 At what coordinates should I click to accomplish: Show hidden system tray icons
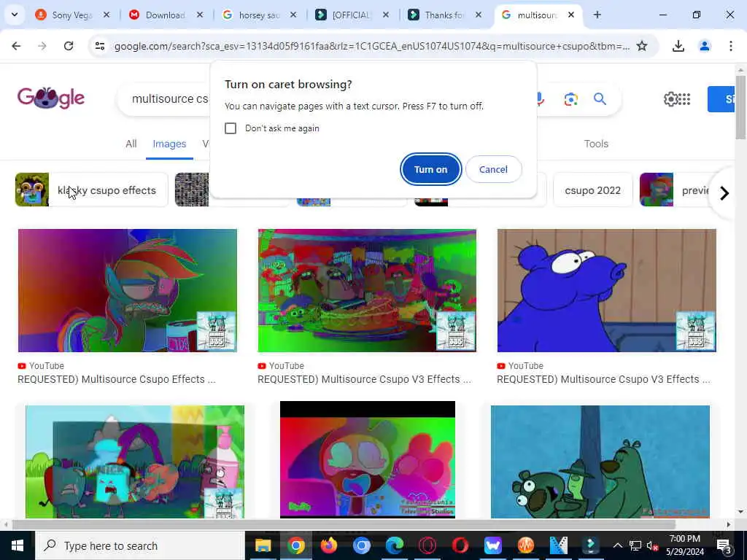[x=617, y=545]
